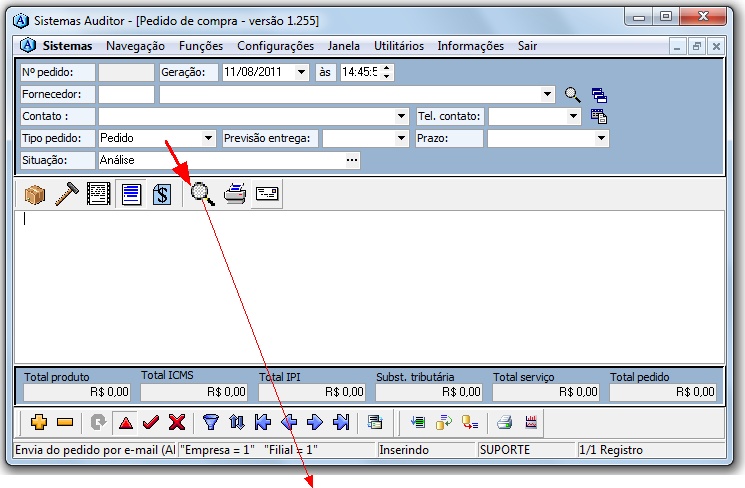Viewport: 745px width, 488px height.
Task: Jump to last record arrow
Action: coord(341,422)
